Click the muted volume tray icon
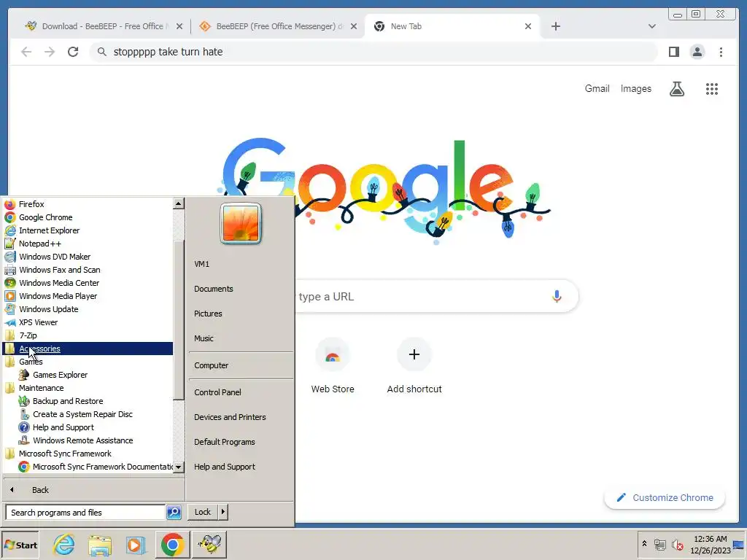 [677, 545]
